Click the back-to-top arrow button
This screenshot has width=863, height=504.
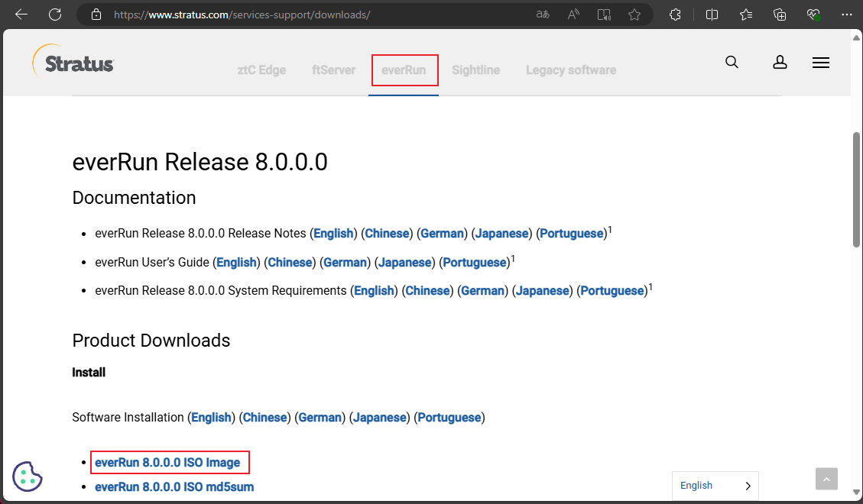tap(826, 479)
